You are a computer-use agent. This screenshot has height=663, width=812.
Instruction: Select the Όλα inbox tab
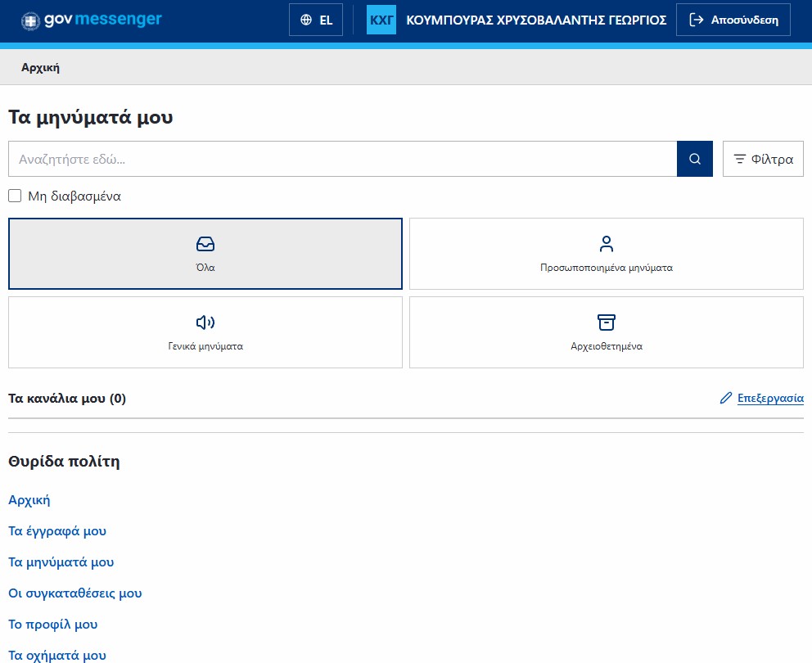[x=205, y=254]
